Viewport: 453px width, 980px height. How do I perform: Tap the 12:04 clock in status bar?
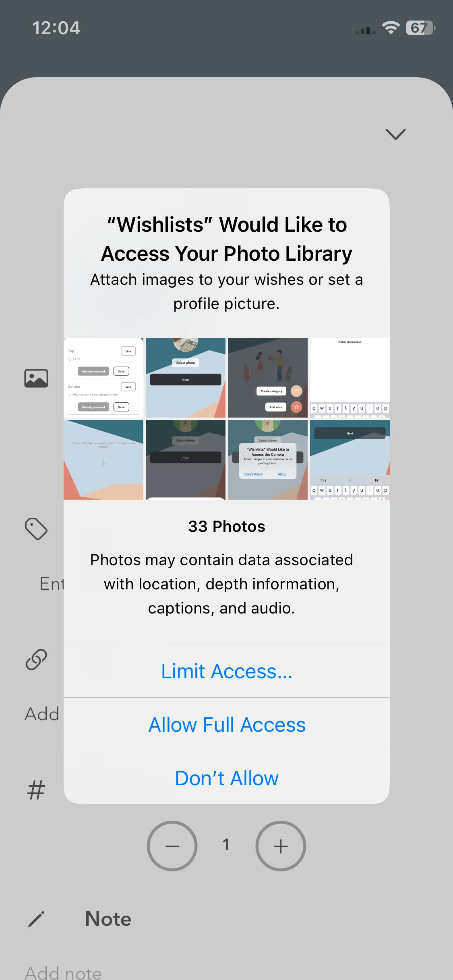click(56, 28)
